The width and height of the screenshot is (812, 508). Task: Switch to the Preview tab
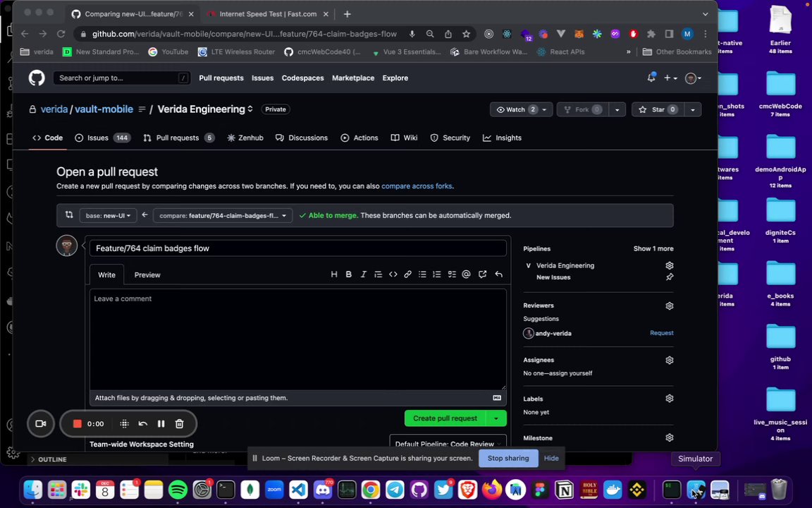tap(147, 274)
